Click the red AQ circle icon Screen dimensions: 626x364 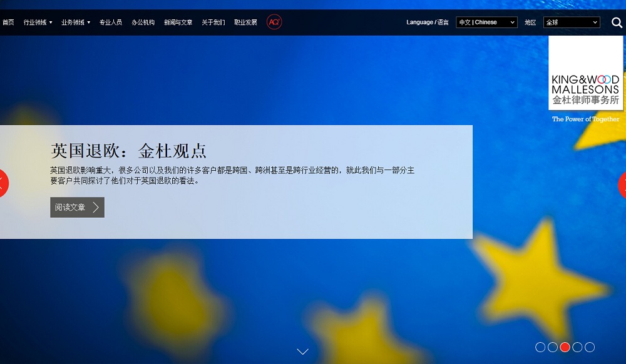click(274, 22)
